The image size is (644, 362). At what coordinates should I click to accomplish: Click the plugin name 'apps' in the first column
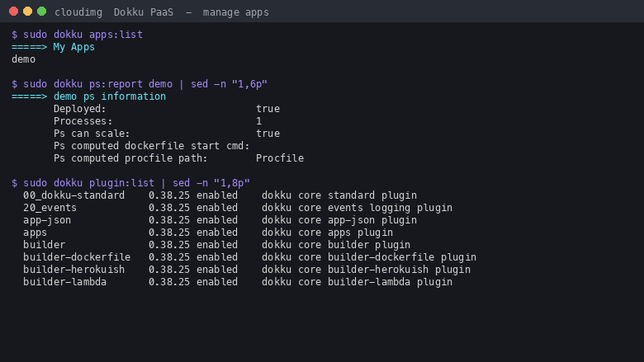click(35, 233)
